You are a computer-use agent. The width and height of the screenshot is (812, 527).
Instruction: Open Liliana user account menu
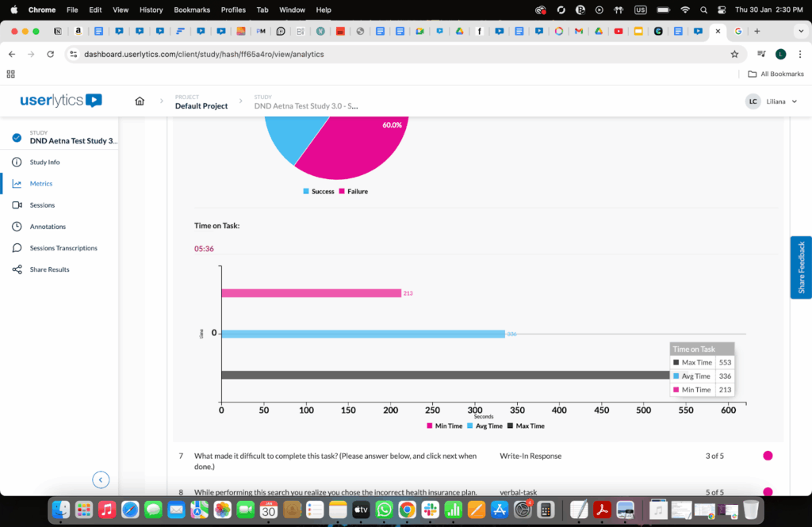766,101
